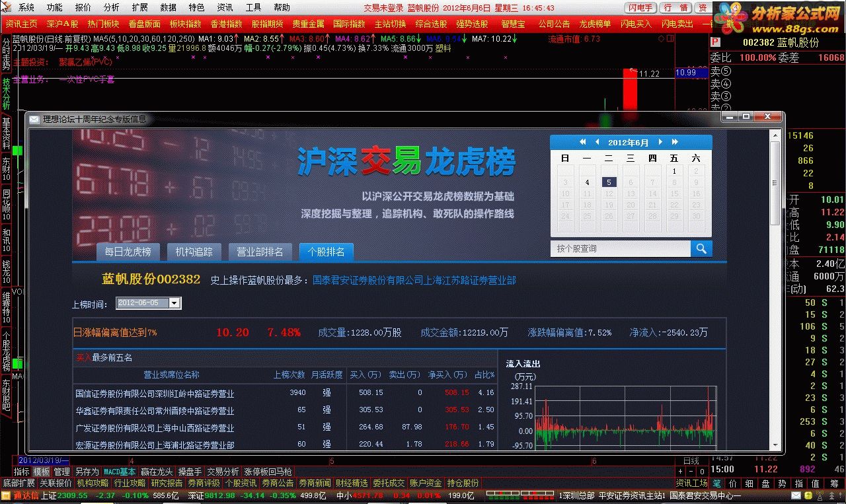Open 资讯 menu
This screenshot has height=504, width=846.
click(x=225, y=7)
